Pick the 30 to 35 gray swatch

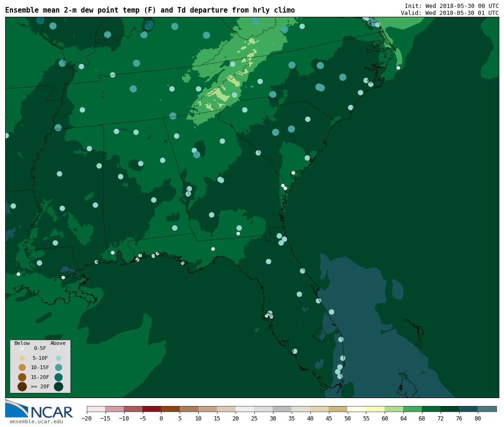[x=282, y=409]
